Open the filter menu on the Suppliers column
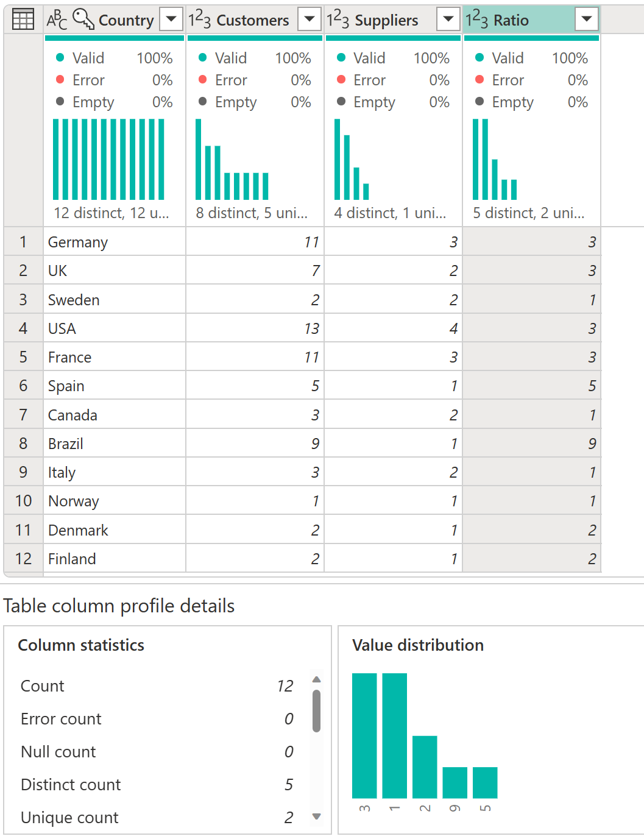This screenshot has width=644, height=839. tap(448, 19)
